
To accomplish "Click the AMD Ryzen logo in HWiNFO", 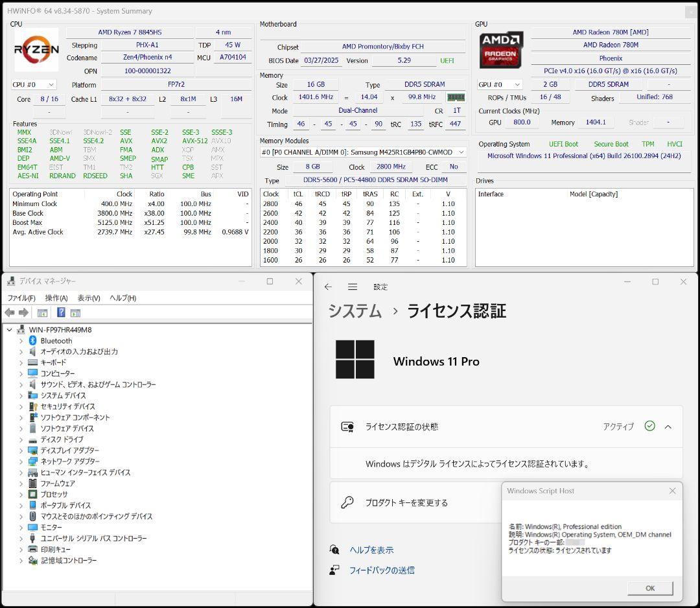I will [x=36, y=50].
